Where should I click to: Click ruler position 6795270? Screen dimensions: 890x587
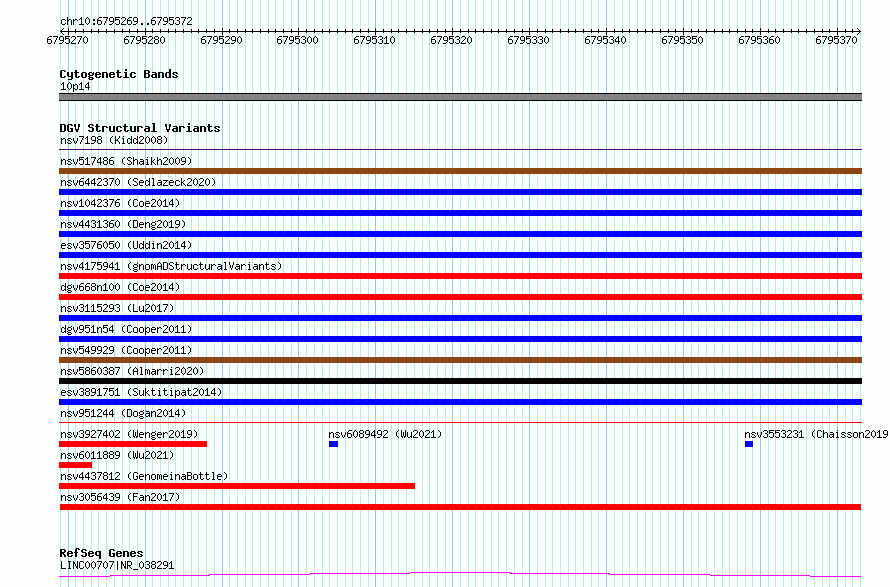coord(68,40)
